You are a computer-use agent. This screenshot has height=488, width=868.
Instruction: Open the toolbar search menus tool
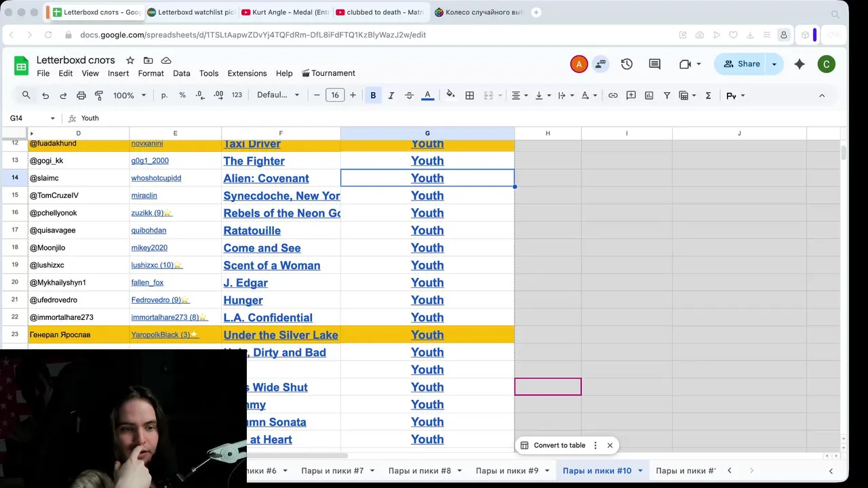(26, 96)
